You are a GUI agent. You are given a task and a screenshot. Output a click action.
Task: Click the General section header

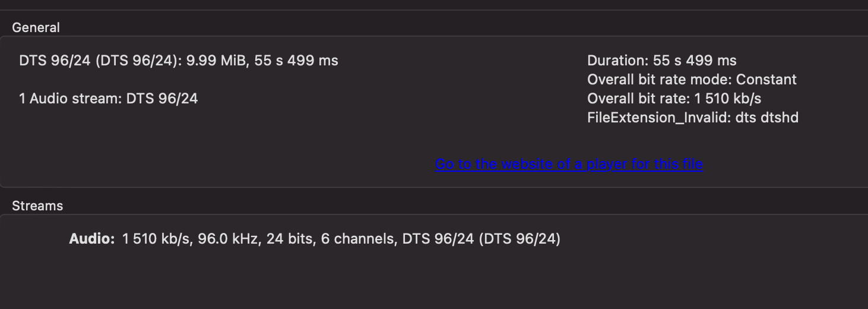(36, 27)
